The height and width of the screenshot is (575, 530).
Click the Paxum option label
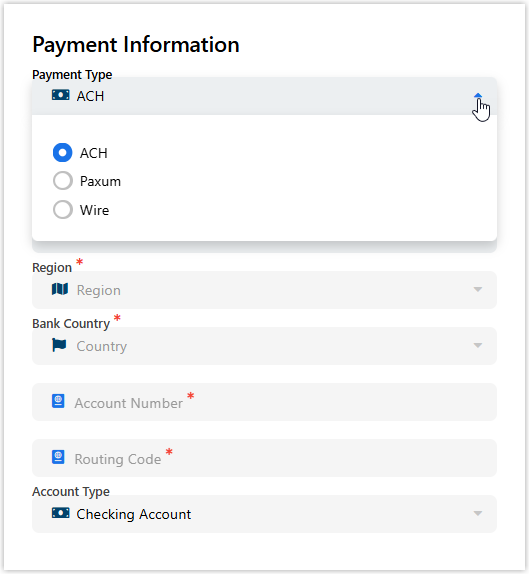pos(100,181)
